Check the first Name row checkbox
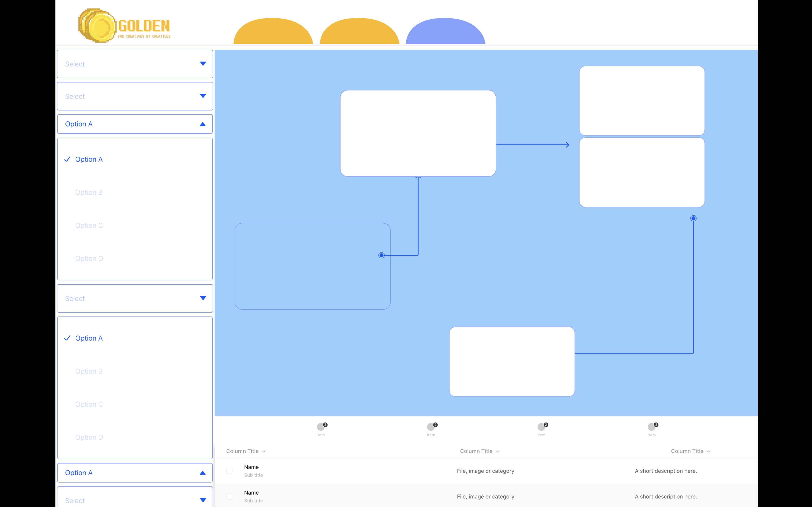Viewport: 812px width, 507px height. 229,471
